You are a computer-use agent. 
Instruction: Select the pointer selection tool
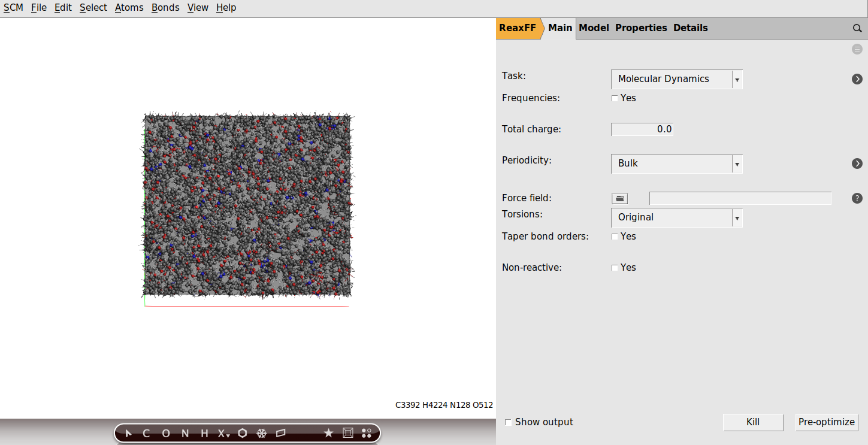pos(127,433)
